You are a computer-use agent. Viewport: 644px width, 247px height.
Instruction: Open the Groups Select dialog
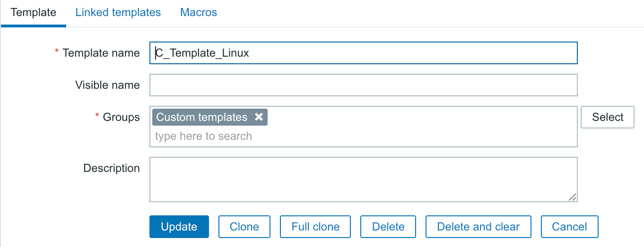coord(608,117)
